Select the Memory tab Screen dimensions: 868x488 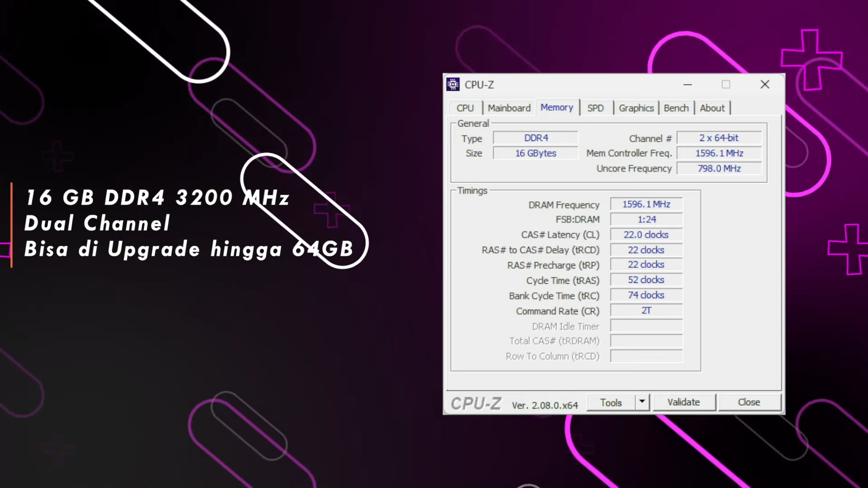point(557,108)
